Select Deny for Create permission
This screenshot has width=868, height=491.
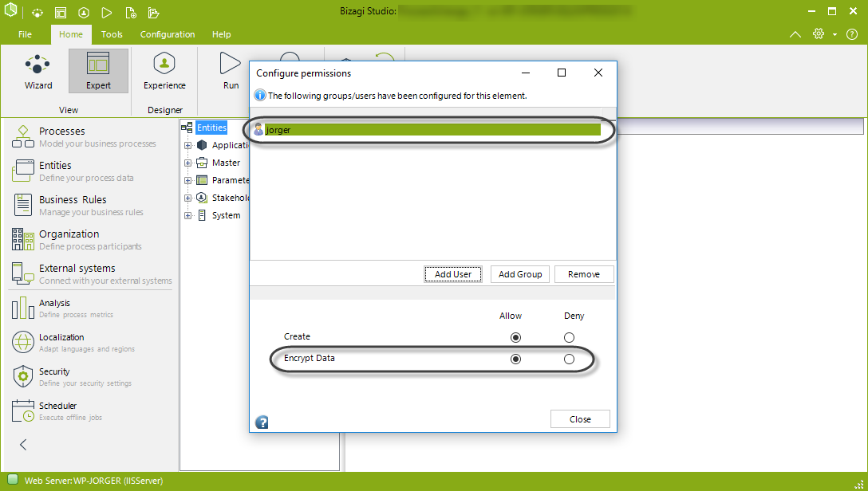tap(569, 337)
